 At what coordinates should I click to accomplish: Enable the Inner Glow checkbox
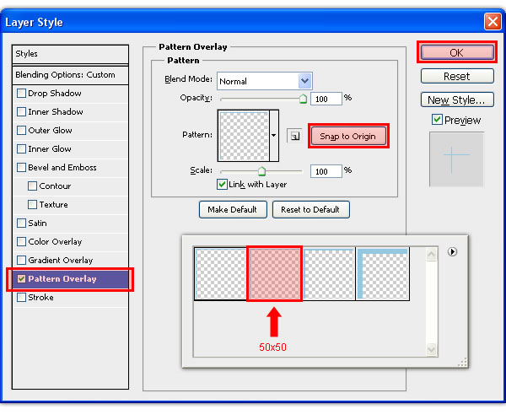pyautogui.click(x=21, y=148)
